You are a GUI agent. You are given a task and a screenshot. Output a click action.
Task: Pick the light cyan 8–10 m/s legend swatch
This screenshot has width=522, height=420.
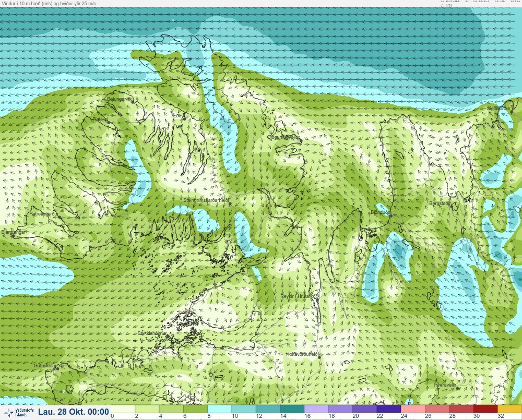[x=220, y=409]
